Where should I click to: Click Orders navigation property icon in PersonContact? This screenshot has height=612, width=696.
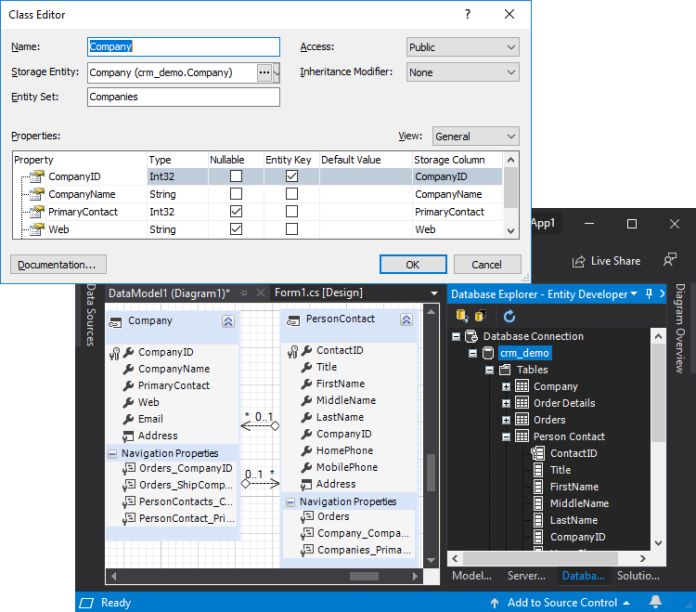pos(307,517)
